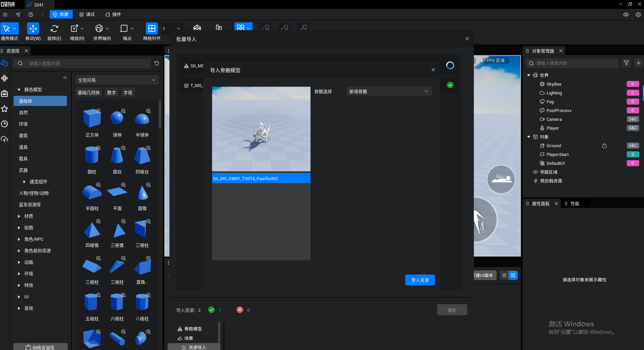Screen dimensions: 644x350
Task: Expand the 角色/NPC category
Action: (x=19, y=239)
